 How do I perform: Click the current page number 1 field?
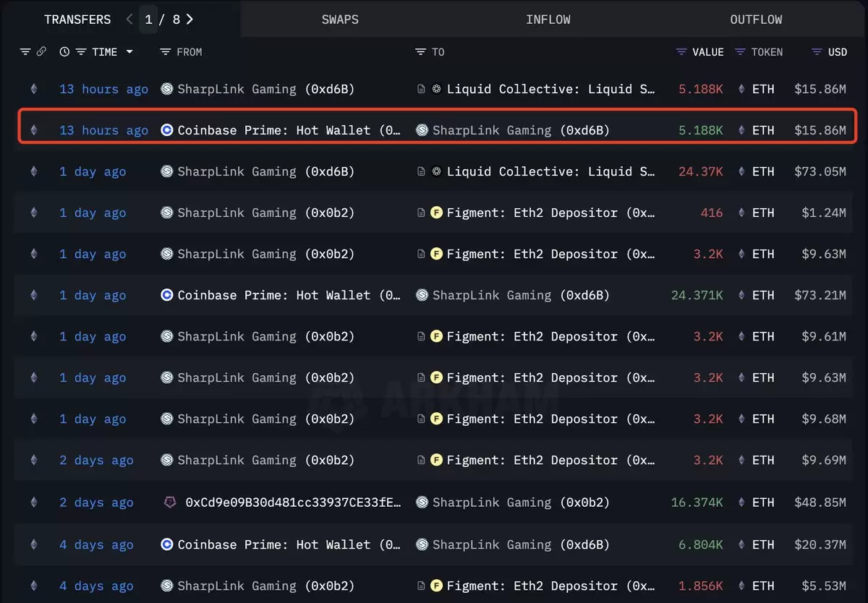pyautogui.click(x=148, y=20)
